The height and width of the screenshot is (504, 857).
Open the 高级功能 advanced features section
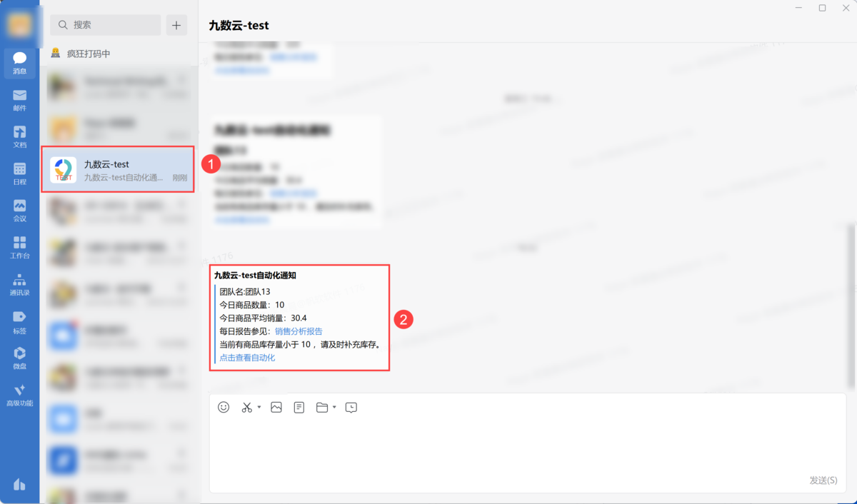point(19,395)
